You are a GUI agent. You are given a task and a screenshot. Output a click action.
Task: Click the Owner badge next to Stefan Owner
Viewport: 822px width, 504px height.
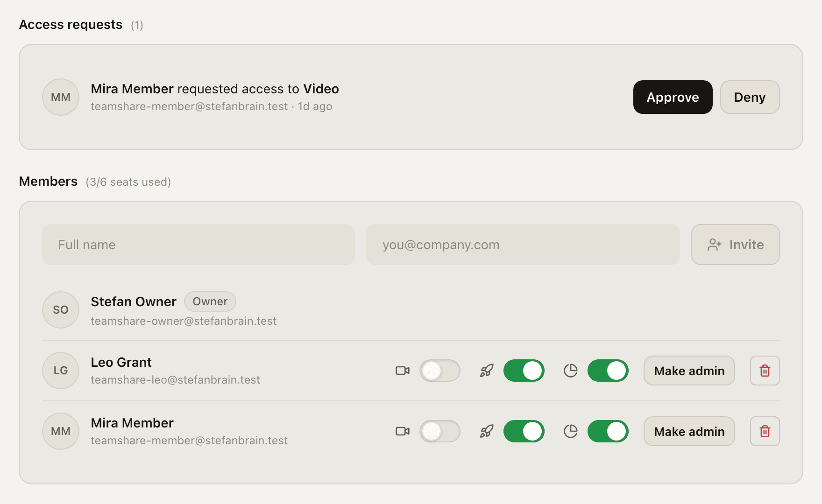pyautogui.click(x=210, y=301)
